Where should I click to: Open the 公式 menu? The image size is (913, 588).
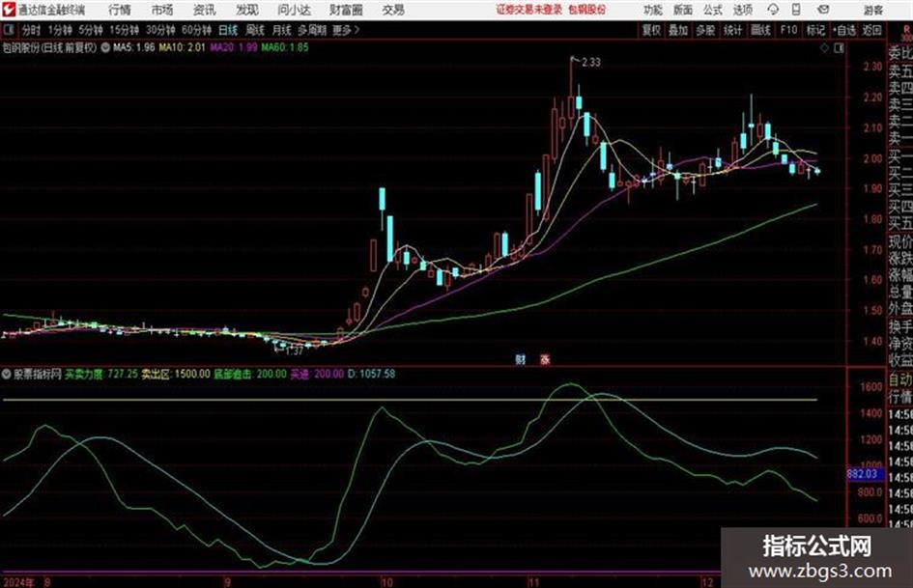pos(713,10)
